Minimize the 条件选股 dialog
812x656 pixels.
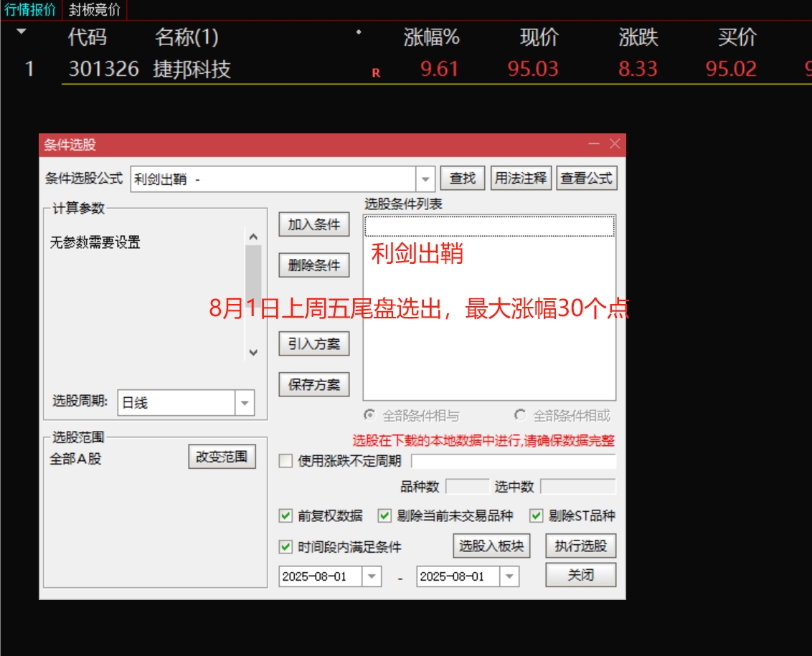pos(594,144)
